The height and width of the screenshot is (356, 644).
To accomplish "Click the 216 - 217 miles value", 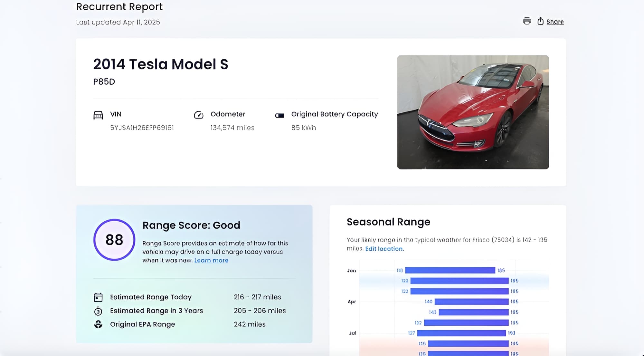I will tap(257, 297).
